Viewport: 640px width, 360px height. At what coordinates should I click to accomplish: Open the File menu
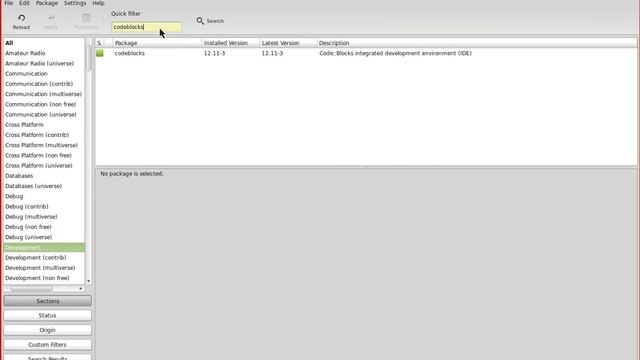point(9,3)
